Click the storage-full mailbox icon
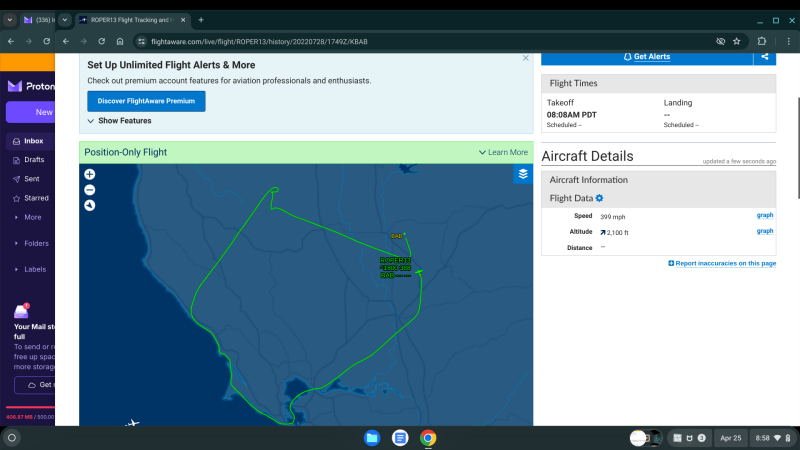 [x=21, y=310]
